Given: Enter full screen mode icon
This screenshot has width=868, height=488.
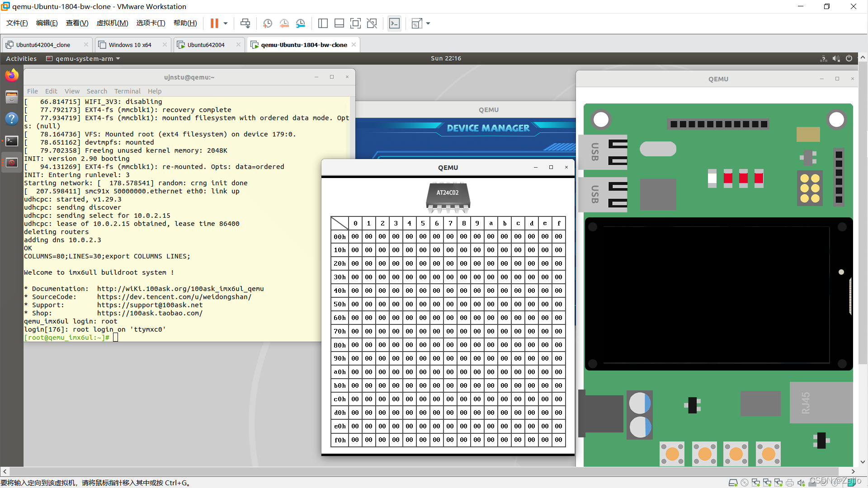Looking at the screenshot, I should point(356,23).
